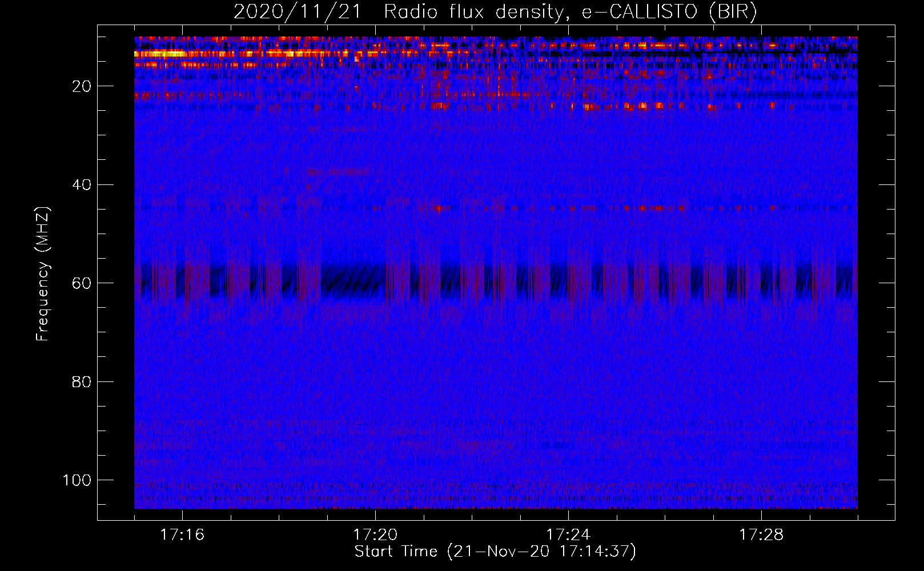Viewport: 924px width, 571px height.
Task: Click the 'Start Time (21-Nov-20 17:14:37)' axis label
Action: click(x=495, y=552)
